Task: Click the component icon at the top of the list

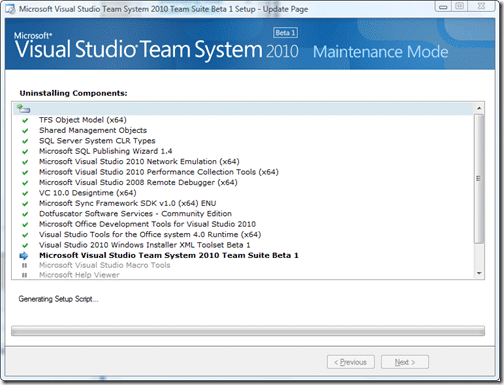Action: (x=23, y=108)
